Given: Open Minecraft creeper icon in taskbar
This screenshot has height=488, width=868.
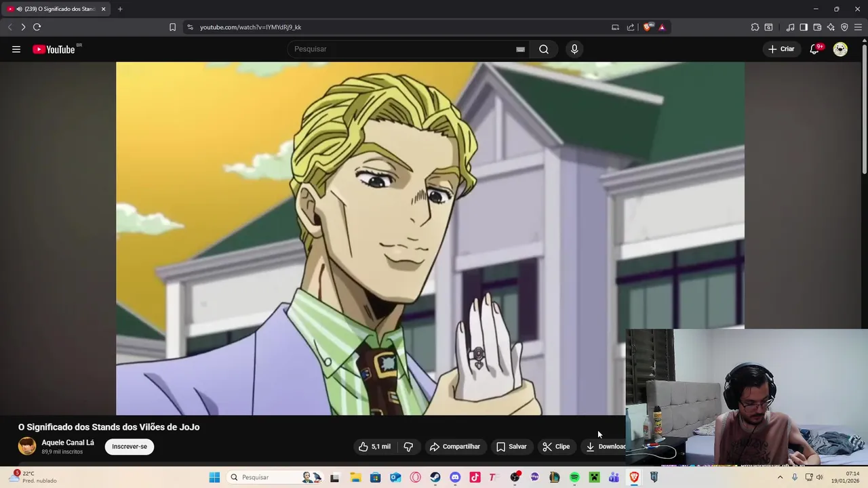Looking at the screenshot, I should click(594, 477).
